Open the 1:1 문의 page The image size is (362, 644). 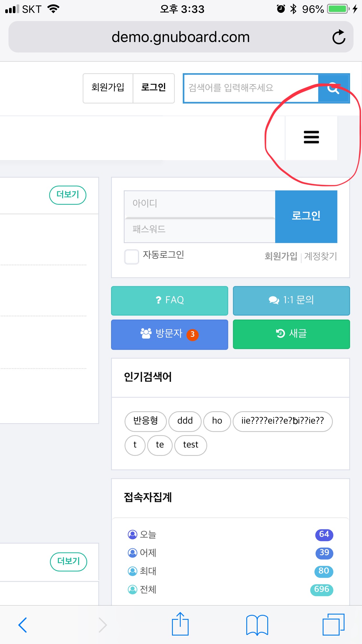point(291,300)
